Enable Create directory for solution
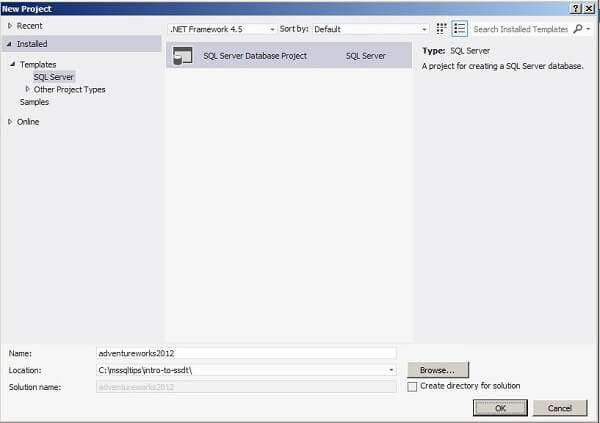Viewport: 600px width, 423px height. [x=412, y=386]
